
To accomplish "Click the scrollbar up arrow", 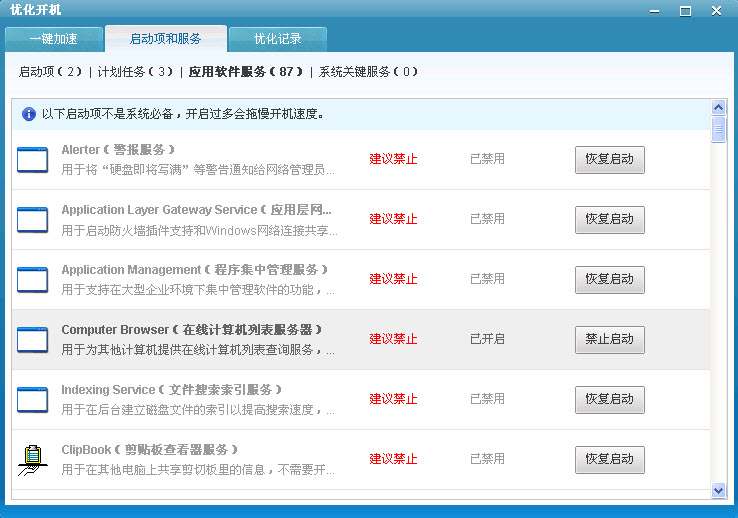I will tap(718, 108).
